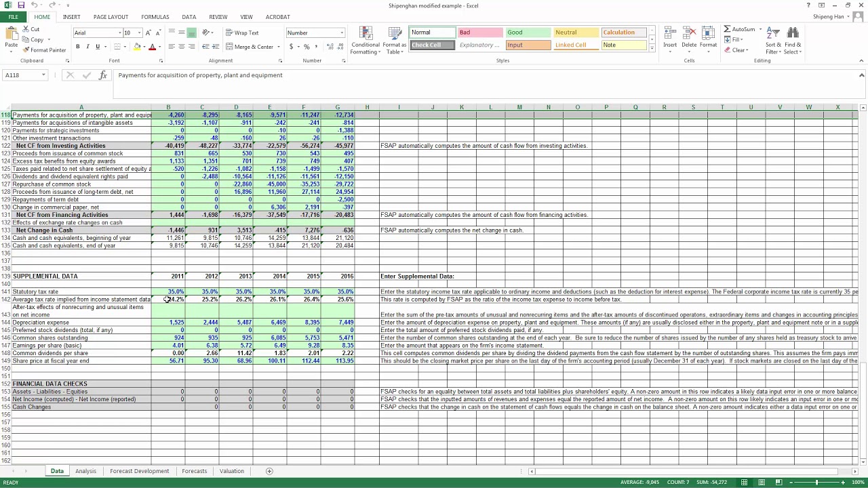Click Merge & Center

point(250,47)
